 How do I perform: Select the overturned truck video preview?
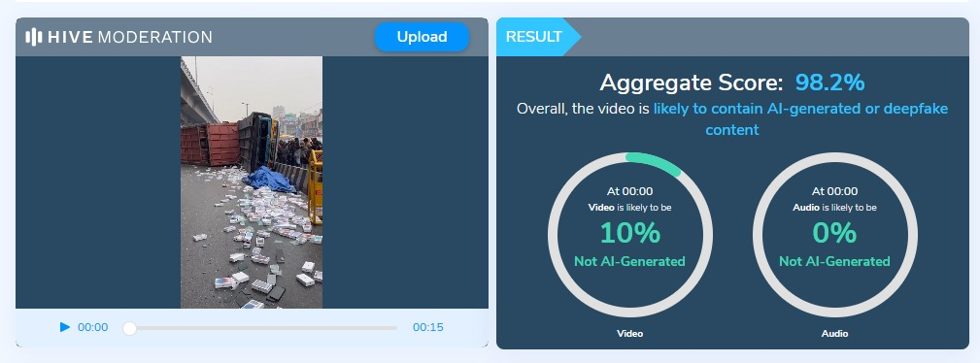(252, 182)
